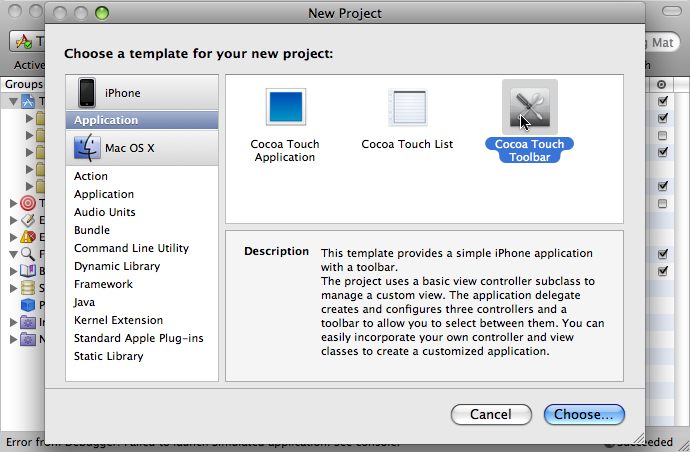Click the red Targets icon in Groups
This screenshot has width=690, height=452.
[x=28, y=203]
